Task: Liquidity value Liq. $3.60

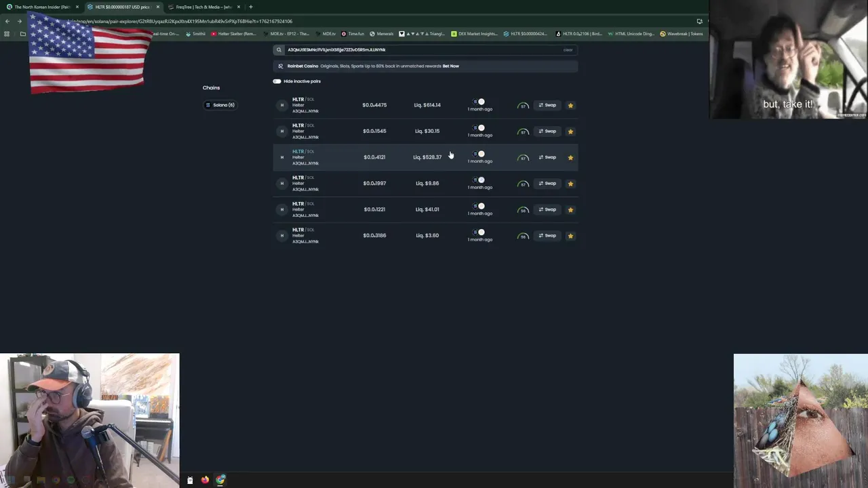Action: [427, 236]
